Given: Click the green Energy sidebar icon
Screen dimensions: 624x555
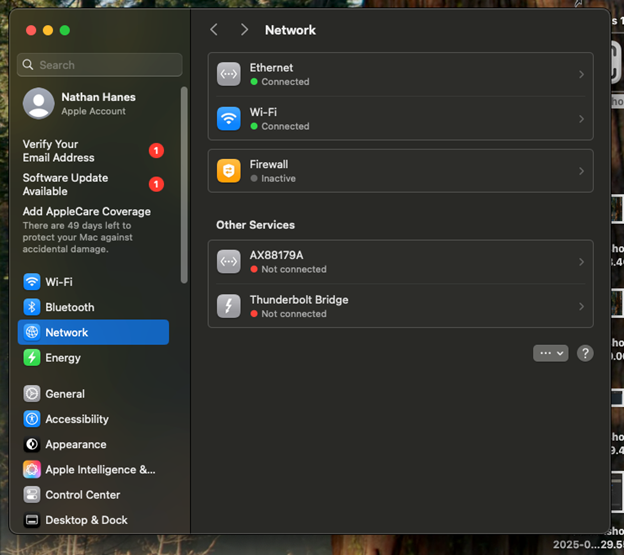Looking at the screenshot, I should (32, 357).
